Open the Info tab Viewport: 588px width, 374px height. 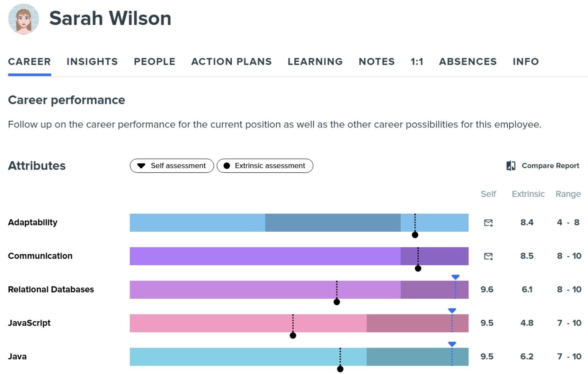[x=526, y=61]
